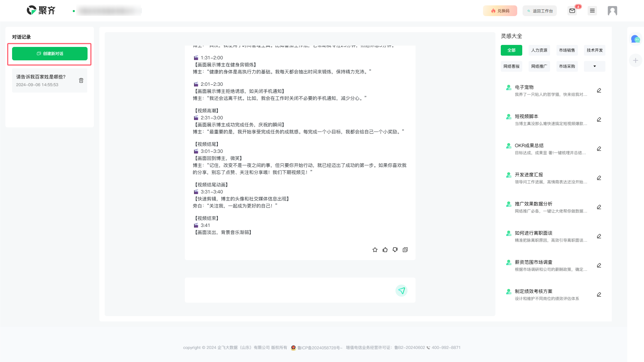Click the 聚齐 logo
The height and width of the screenshot is (362, 644).
41,10
